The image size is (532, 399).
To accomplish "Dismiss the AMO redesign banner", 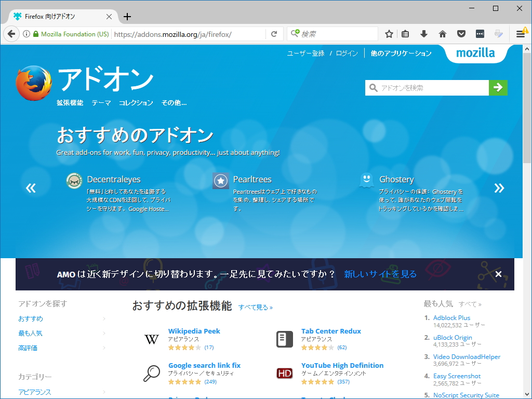I will pos(498,274).
